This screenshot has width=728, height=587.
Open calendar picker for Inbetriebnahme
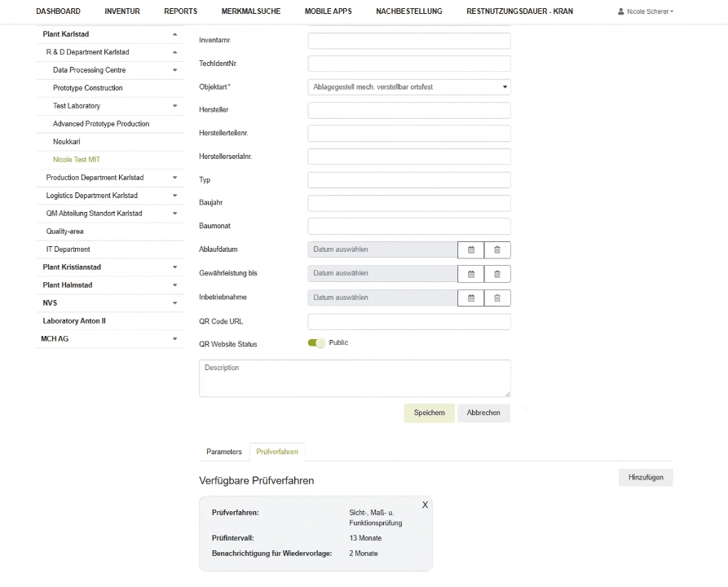pyautogui.click(x=470, y=298)
